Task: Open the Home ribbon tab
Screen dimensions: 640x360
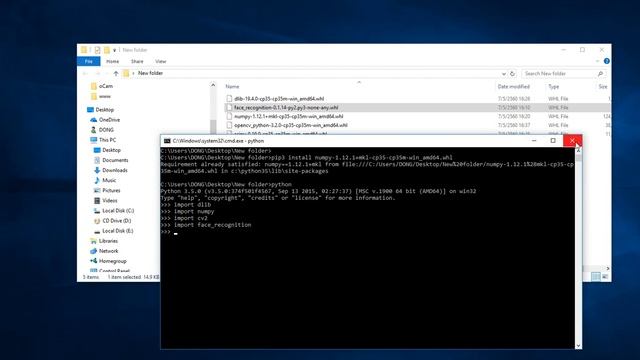Action: click(x=112, y=61)
